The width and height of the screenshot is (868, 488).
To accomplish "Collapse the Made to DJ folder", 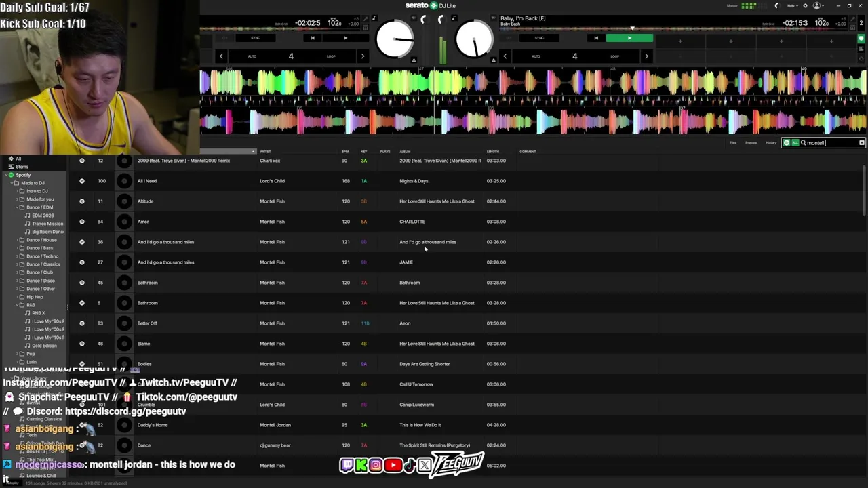I will tap(11, 183).
